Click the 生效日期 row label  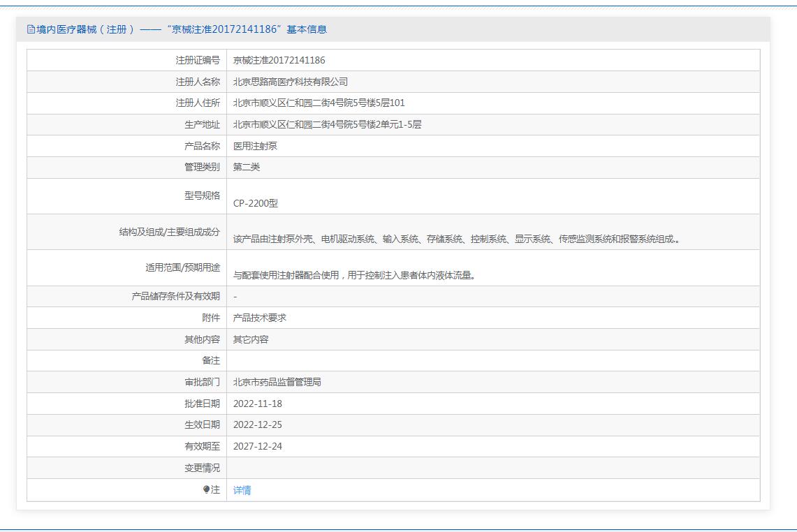(203, 424)
